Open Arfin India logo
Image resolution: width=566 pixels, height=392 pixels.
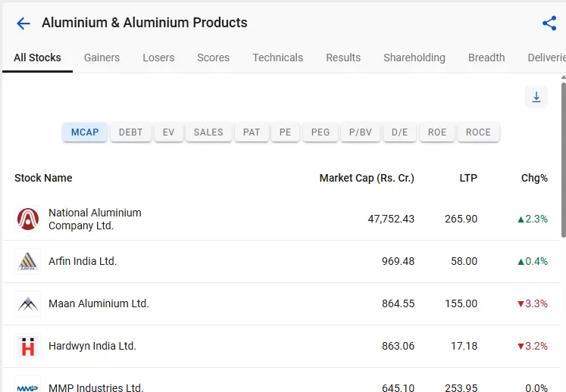tap(28, 261)
